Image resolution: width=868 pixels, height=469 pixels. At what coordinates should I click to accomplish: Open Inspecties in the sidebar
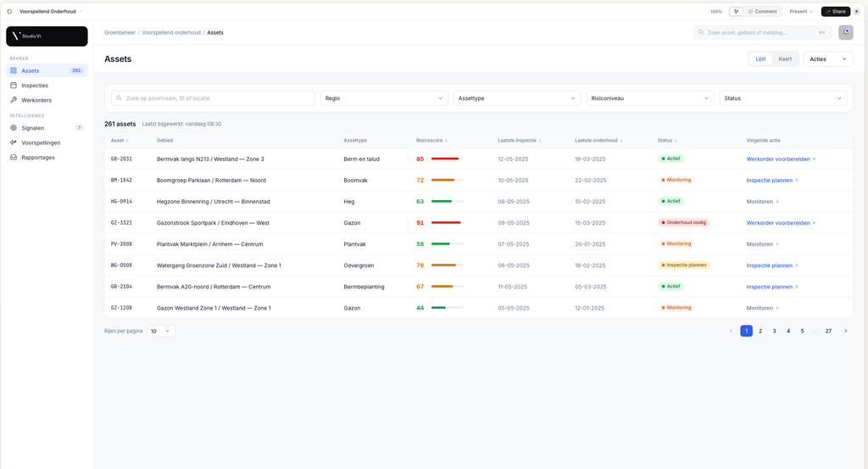click(47, 86)
